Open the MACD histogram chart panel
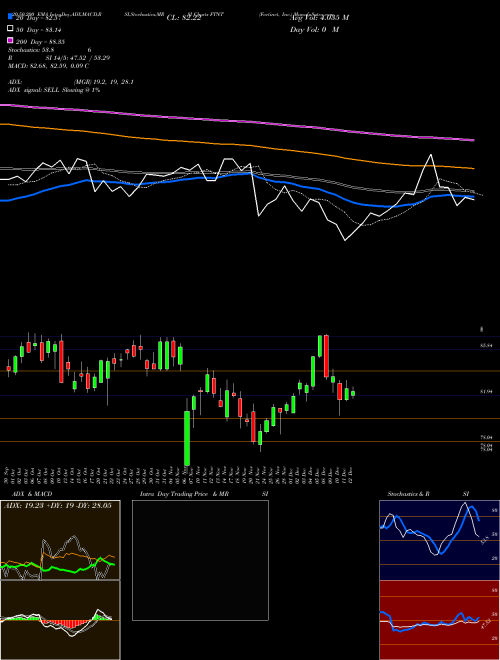The height and width of the screenshot is (660, 500). pos(60,620)
